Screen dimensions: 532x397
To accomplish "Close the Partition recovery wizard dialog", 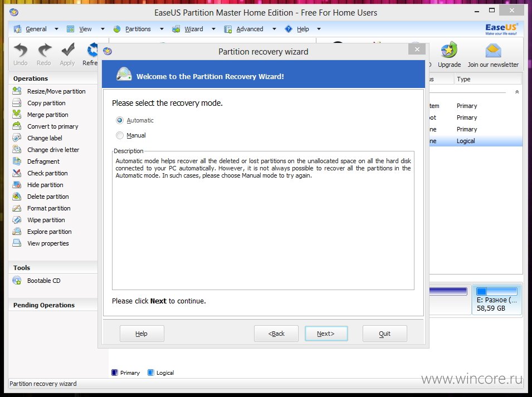I will coord(417,50).
